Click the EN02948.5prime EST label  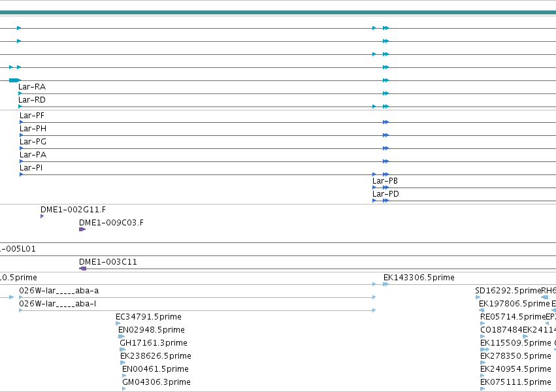click(152, 331)
